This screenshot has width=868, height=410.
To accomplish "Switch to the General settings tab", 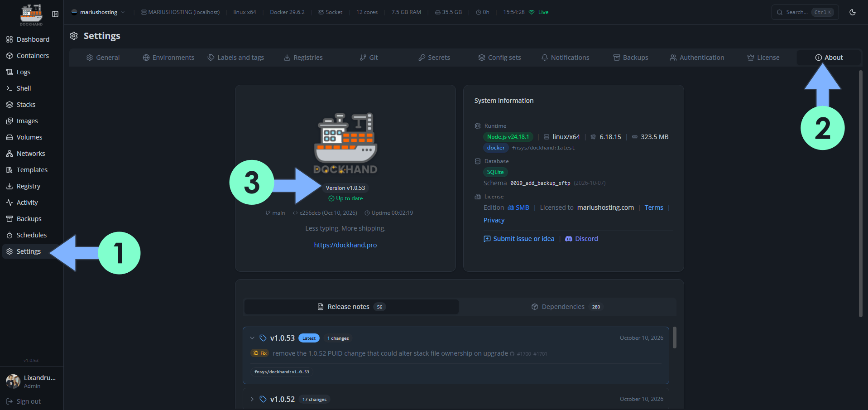I will 103,58.
